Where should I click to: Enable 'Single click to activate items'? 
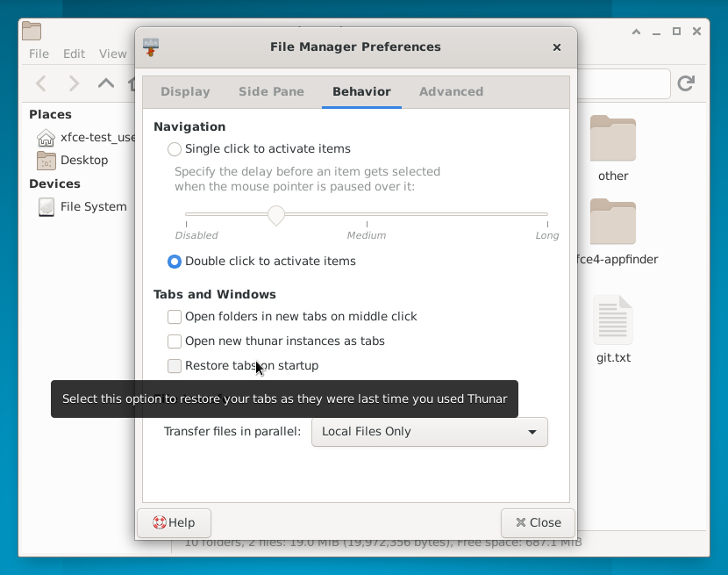point(175,149)
